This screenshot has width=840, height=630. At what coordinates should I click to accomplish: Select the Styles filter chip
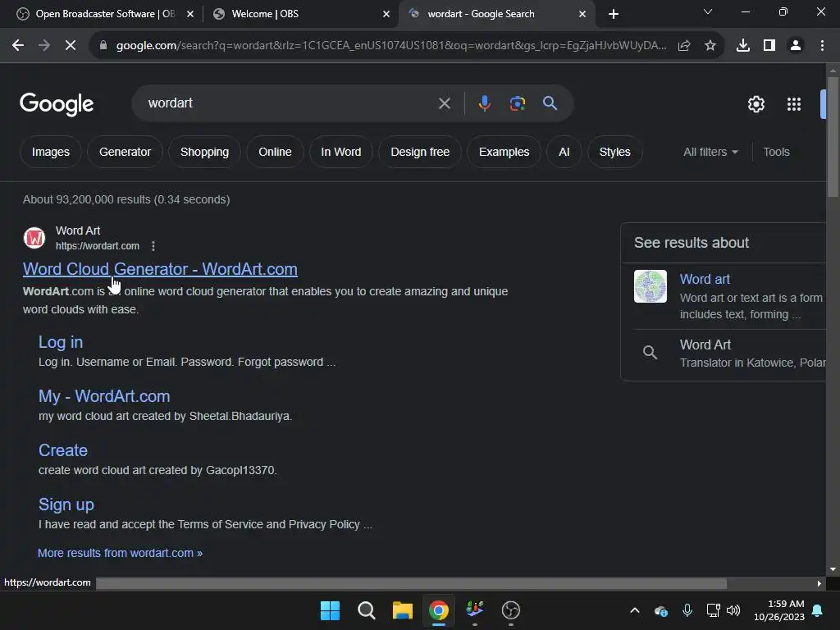(x=615, y=152)
